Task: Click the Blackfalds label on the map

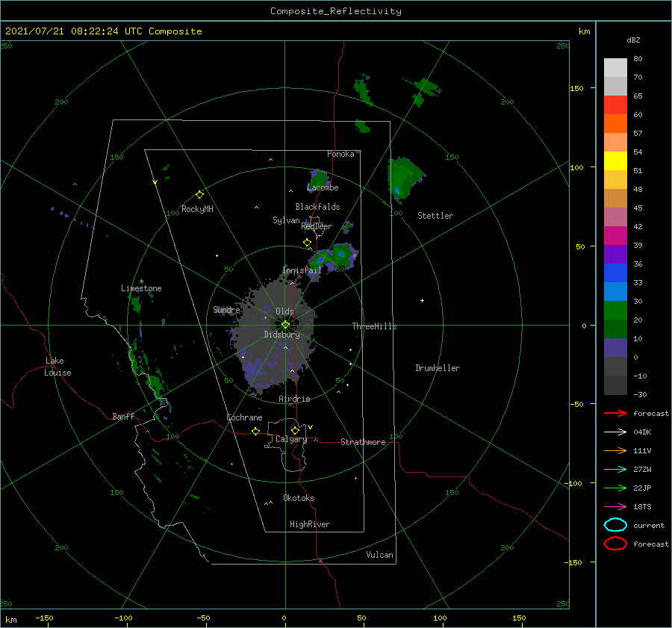Action: [x=317, y=207]
